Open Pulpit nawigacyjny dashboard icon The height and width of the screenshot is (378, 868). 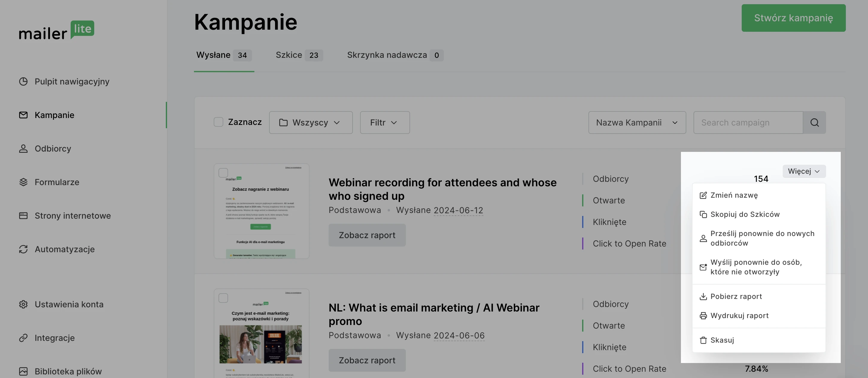(23, 81)
